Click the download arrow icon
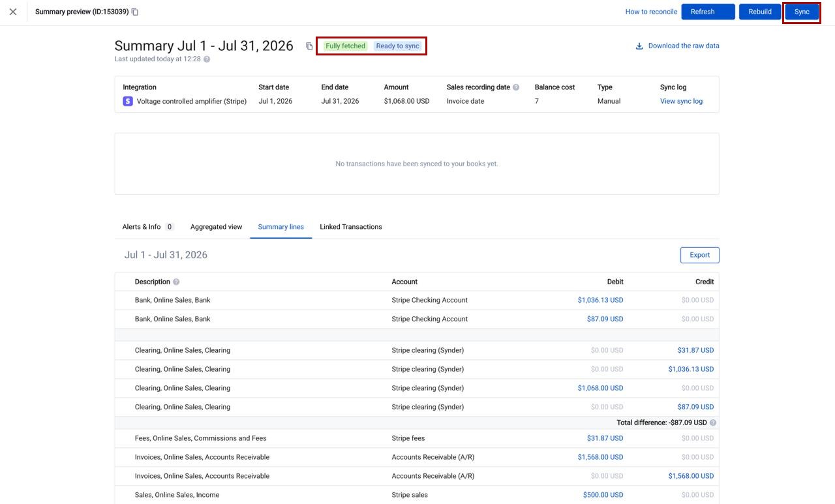Viewport: 835px width, 504px height. point(639,46)
